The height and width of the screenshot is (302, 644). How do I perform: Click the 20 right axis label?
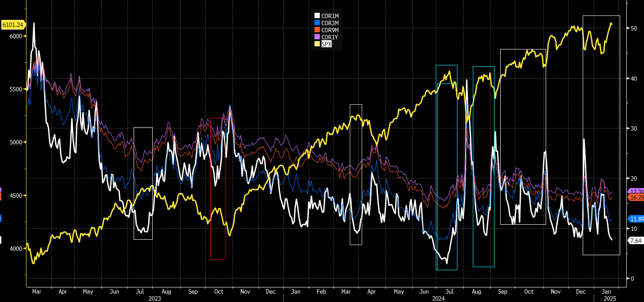tap(633, 178)
